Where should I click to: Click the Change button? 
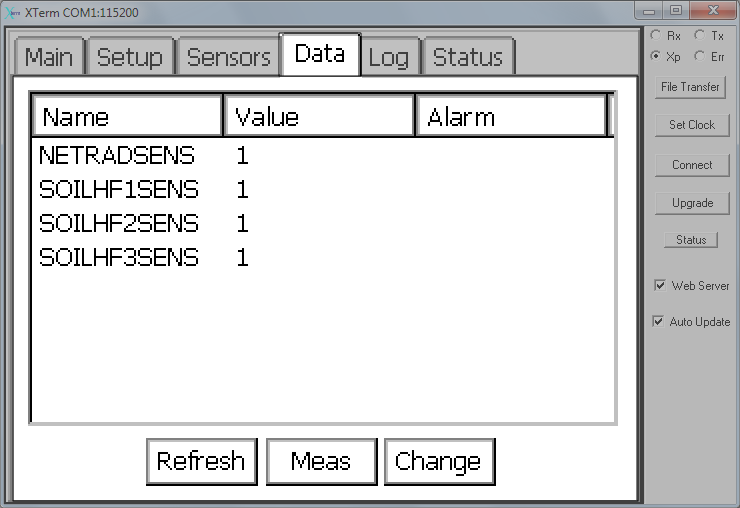439,461
